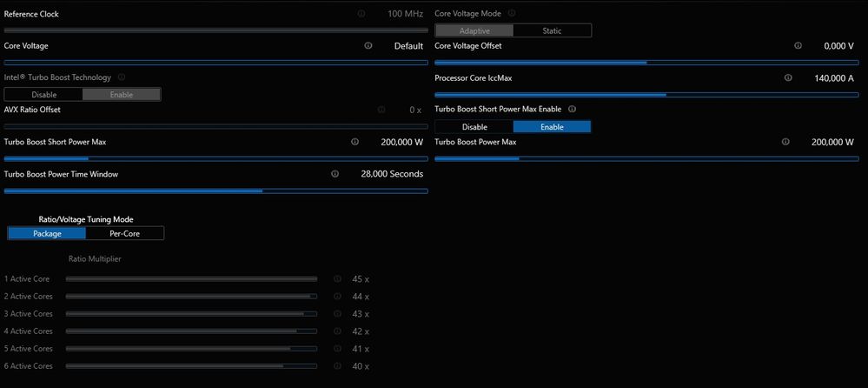Click the Ratio Multiplier column heading
The height and width of the screenshot is (388, 868).
(95, 259)
